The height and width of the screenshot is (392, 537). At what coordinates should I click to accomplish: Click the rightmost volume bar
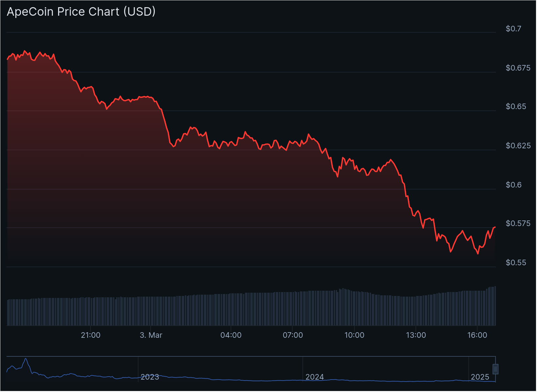click(x=495, y=306)
